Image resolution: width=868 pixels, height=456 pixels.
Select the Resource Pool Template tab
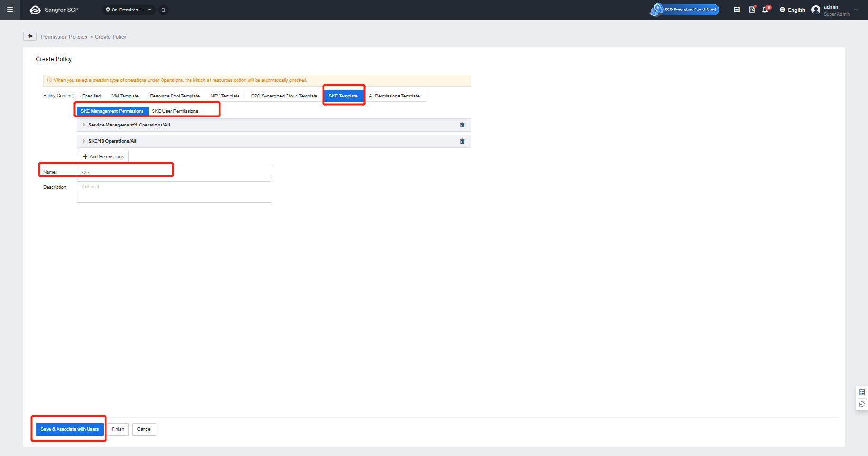coord(175,96)
